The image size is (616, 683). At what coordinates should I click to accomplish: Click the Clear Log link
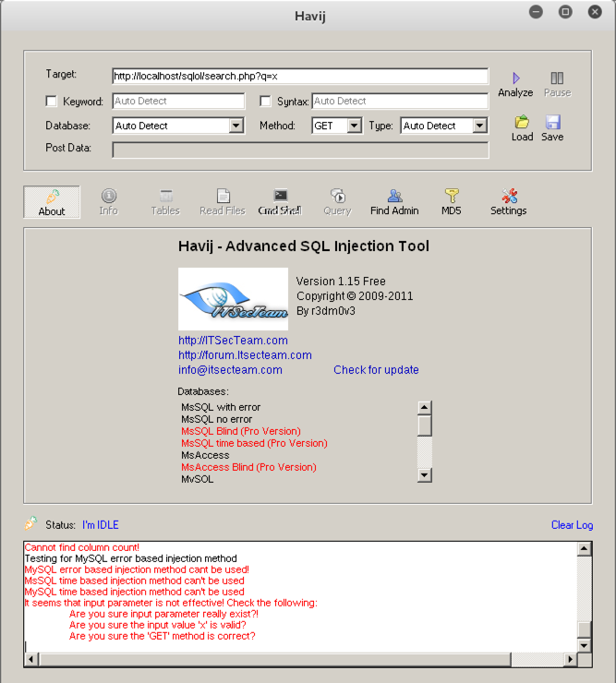[573, 525]
